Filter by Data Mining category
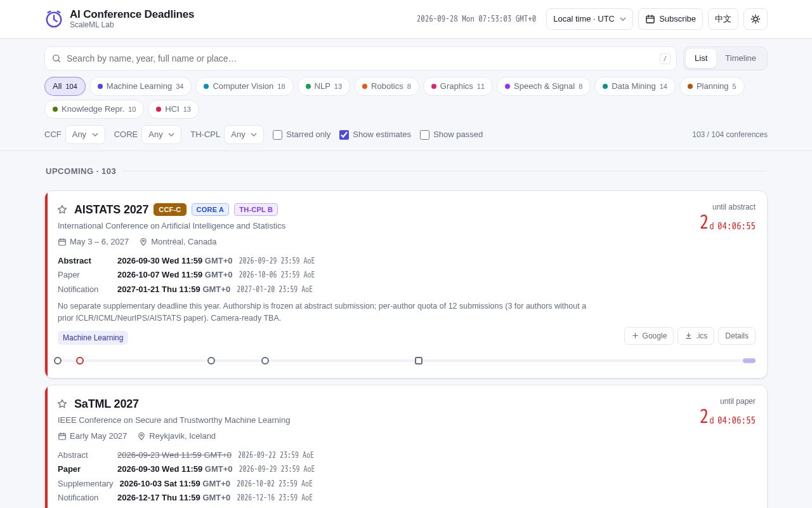Viewport: 812px width, 508px height. tap(635, 86)
